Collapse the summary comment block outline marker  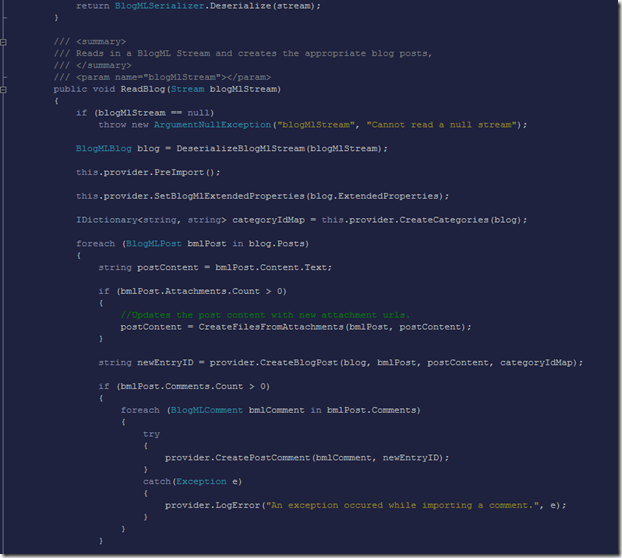(3, 42)
